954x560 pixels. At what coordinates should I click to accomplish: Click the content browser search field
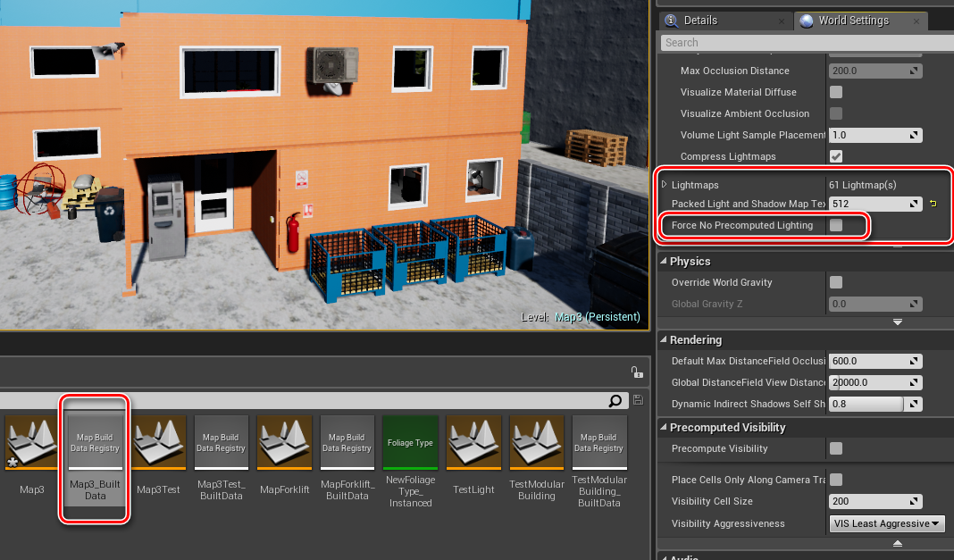click(x=312, y=401)
